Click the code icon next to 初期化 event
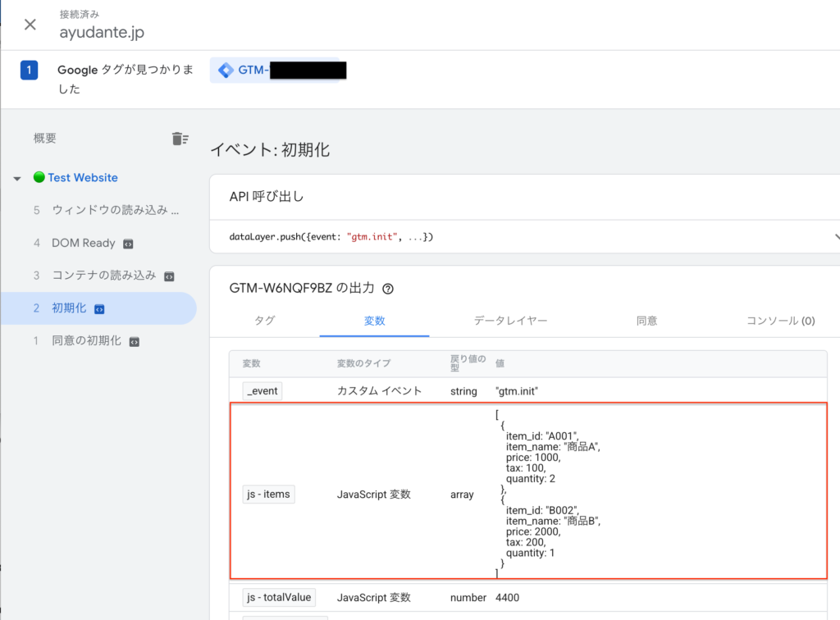 pos(101,308)
